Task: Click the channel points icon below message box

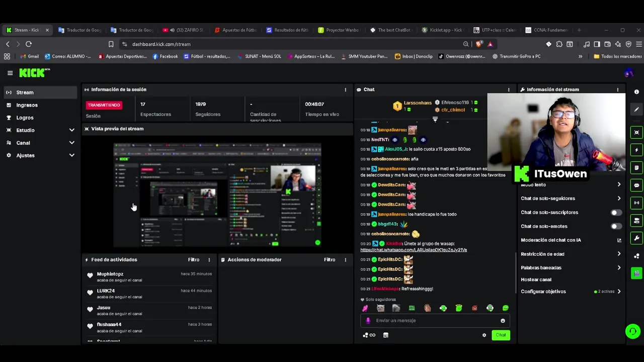Action: [369, 335]
